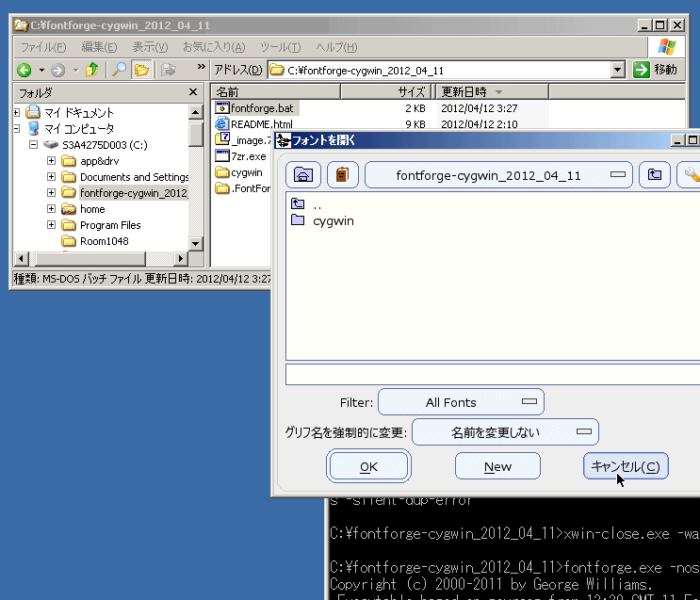Screen dimensions: 700x600
Task: Click OK button in font open dialog
Action: [x=368, y=466]
